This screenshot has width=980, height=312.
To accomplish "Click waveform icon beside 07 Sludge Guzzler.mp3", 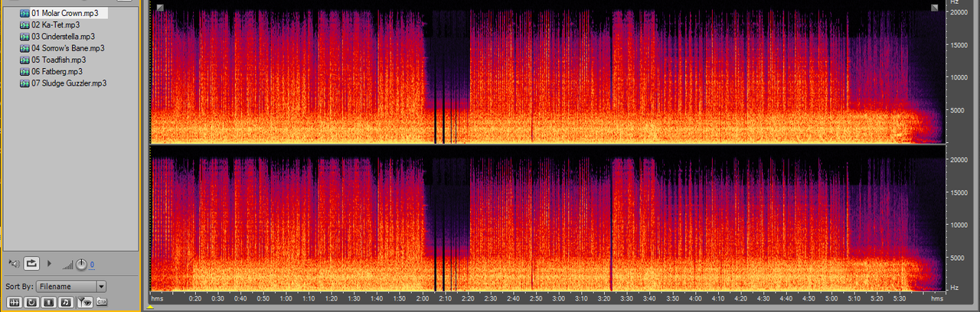I will click(x=24, y=83).
